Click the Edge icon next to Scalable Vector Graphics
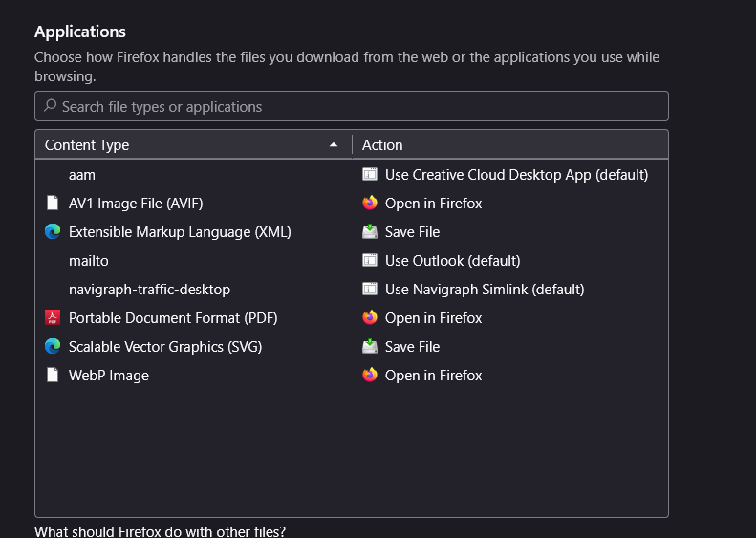 [53, 347]
